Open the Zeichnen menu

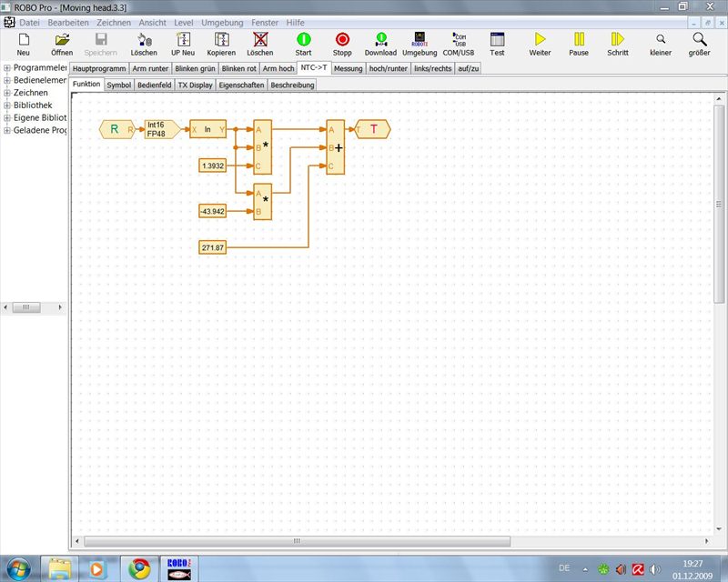[x=114, y=22]
